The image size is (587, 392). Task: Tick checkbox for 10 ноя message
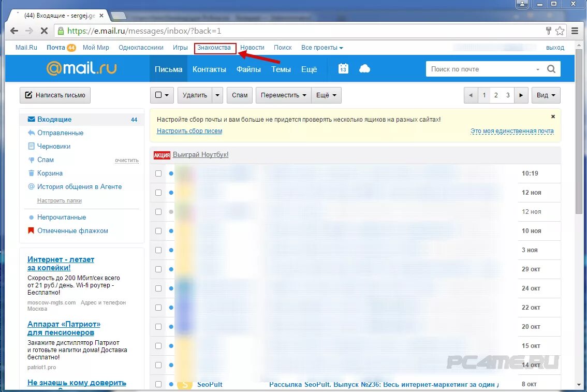click(x=158, y=231)
